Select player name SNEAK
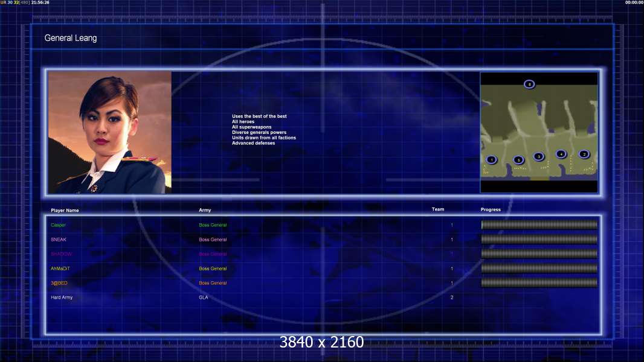 59,240
